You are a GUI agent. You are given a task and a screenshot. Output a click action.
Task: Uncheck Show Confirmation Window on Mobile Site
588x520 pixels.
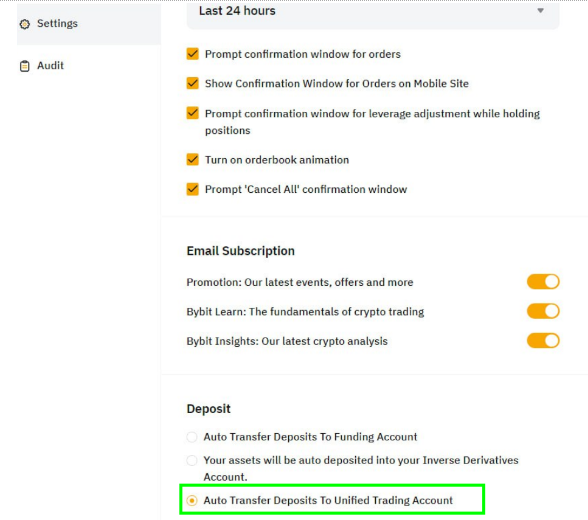[x=193, y=83]
